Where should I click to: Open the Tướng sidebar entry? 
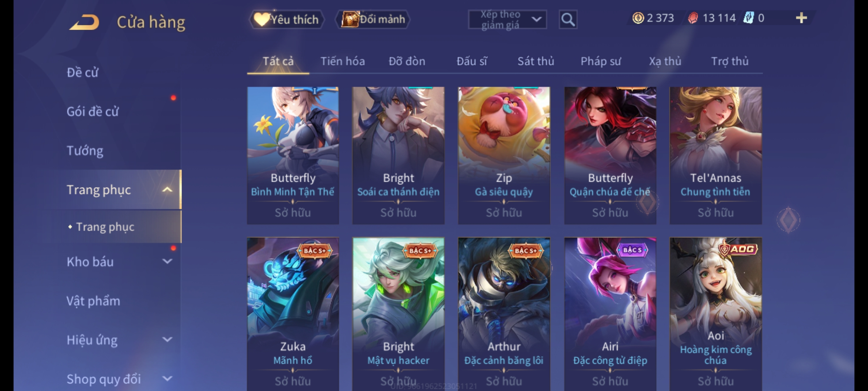click(x=85, y=151)
